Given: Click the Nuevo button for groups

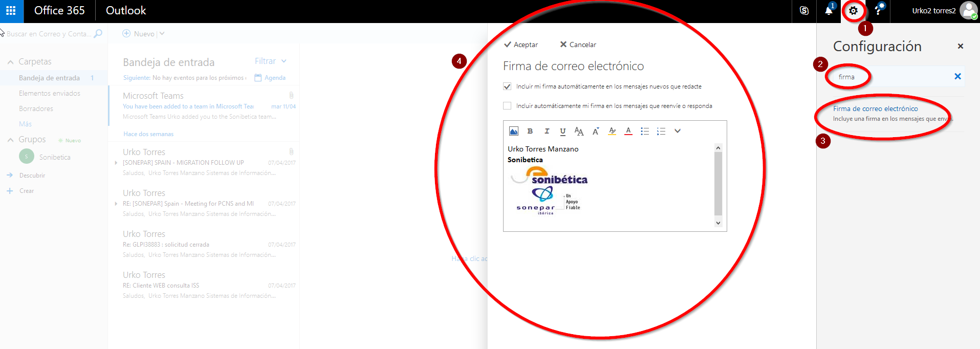Looking at the screenshot, I should (x=70, y=140).
